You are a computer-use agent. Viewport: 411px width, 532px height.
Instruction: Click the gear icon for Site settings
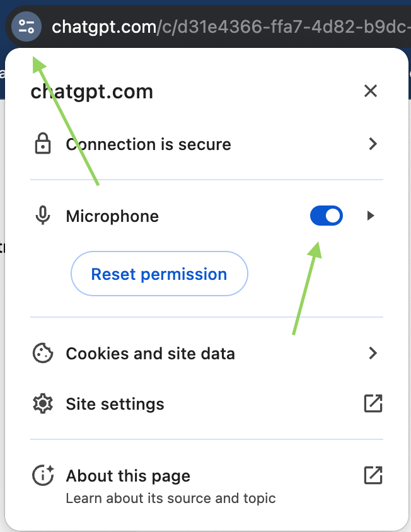[43, 403]
